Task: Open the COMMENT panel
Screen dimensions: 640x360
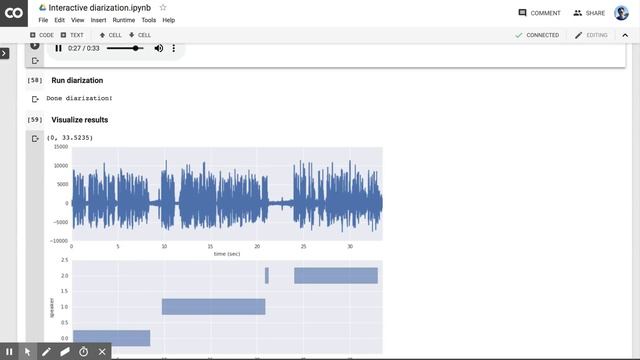Action: coord(539,13)
